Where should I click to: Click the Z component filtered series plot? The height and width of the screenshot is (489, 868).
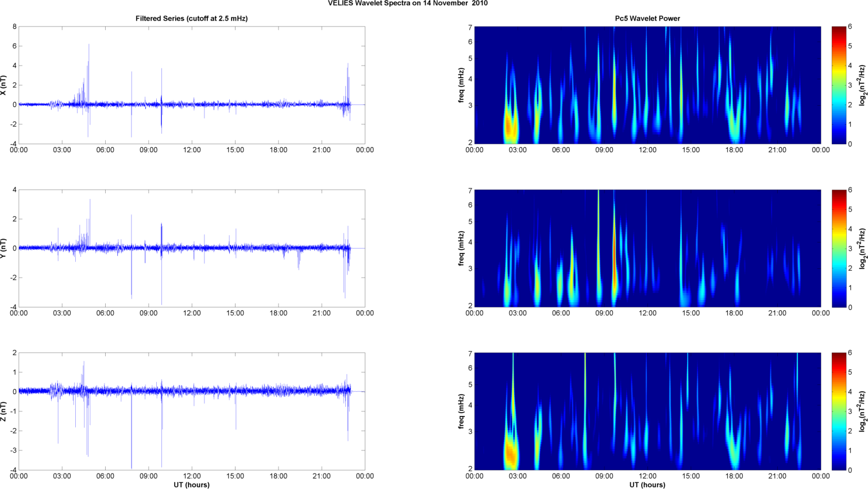pos(192,411)
